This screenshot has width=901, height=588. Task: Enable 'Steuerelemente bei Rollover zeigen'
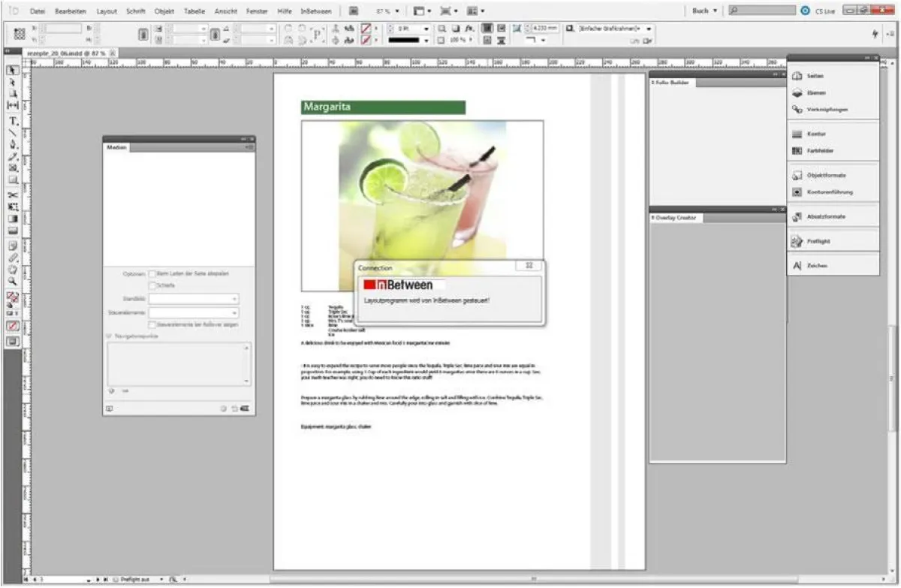point(152,324)
